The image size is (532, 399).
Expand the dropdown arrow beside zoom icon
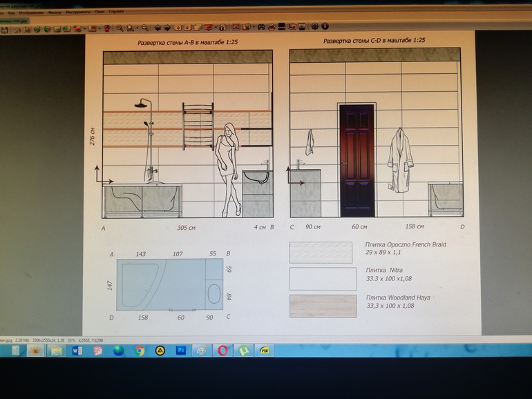click(138, 28)
